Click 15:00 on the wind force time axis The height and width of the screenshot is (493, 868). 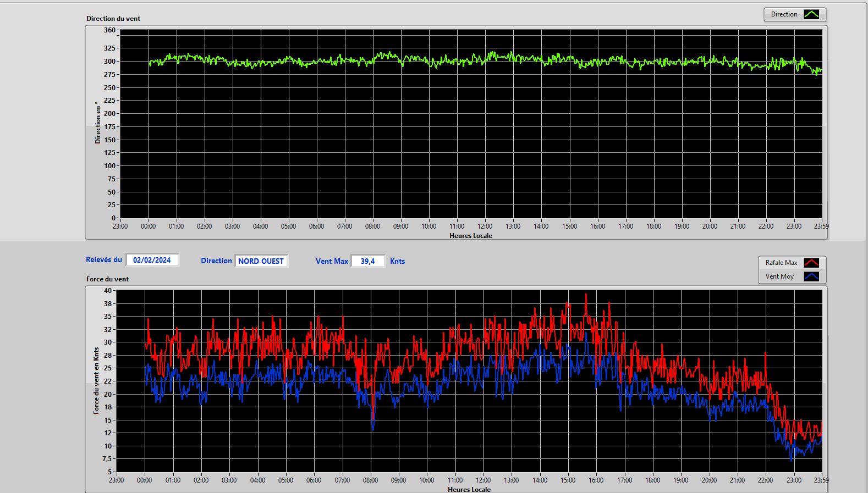(568, 480)
